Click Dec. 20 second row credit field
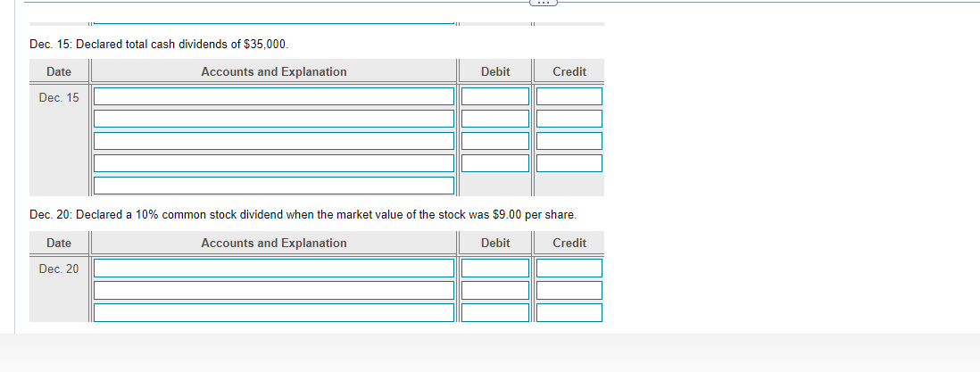The image size is (980, 372). click(569, 290)
